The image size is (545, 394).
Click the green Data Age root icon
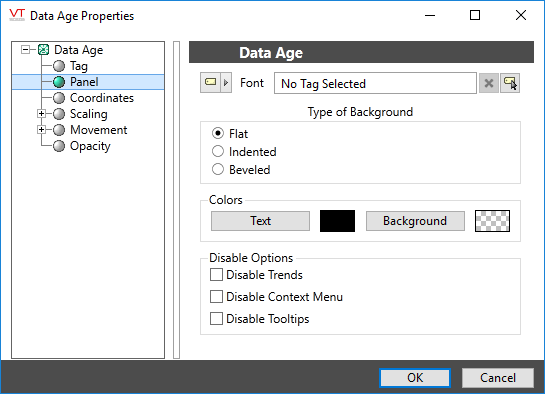(x=43, y=50)
